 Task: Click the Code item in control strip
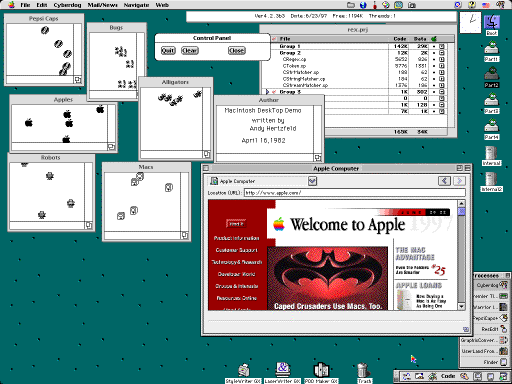coord(448,376)
